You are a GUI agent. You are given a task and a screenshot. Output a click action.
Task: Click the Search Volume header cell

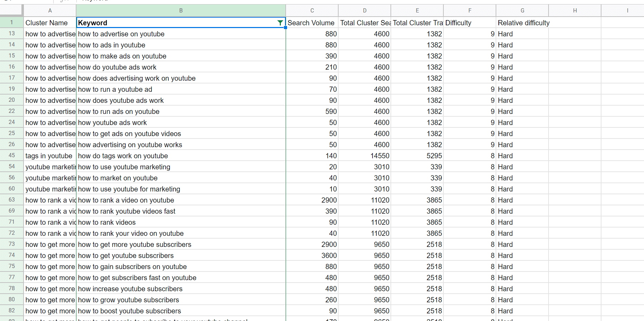pyautogui.click(x=312, y=23)
